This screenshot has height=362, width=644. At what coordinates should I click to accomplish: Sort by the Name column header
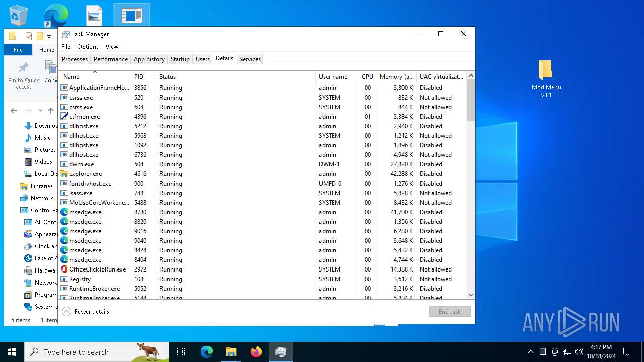(x=95, y=77)
